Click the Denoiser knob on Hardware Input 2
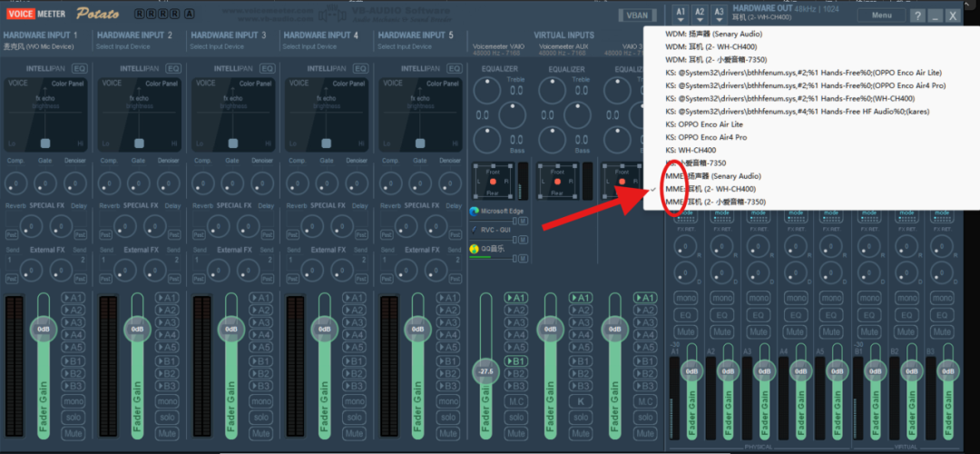The width and height of the screenshot is (980, 454). pos(170,183)
